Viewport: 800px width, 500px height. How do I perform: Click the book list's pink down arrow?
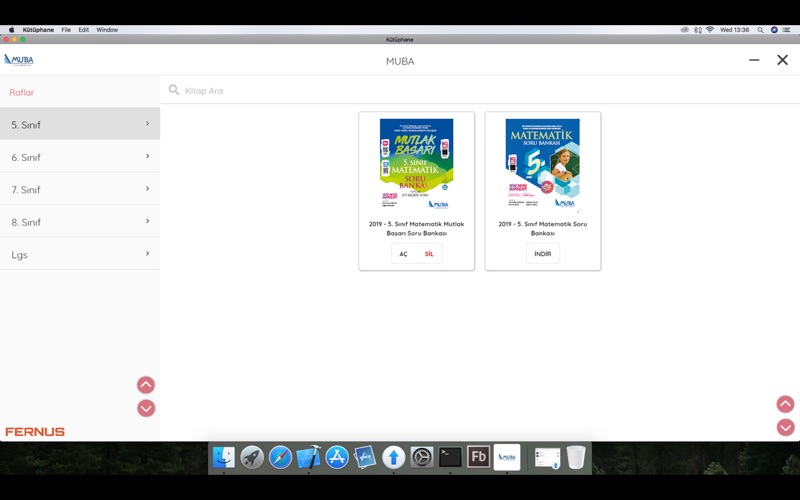click(785, 427)
